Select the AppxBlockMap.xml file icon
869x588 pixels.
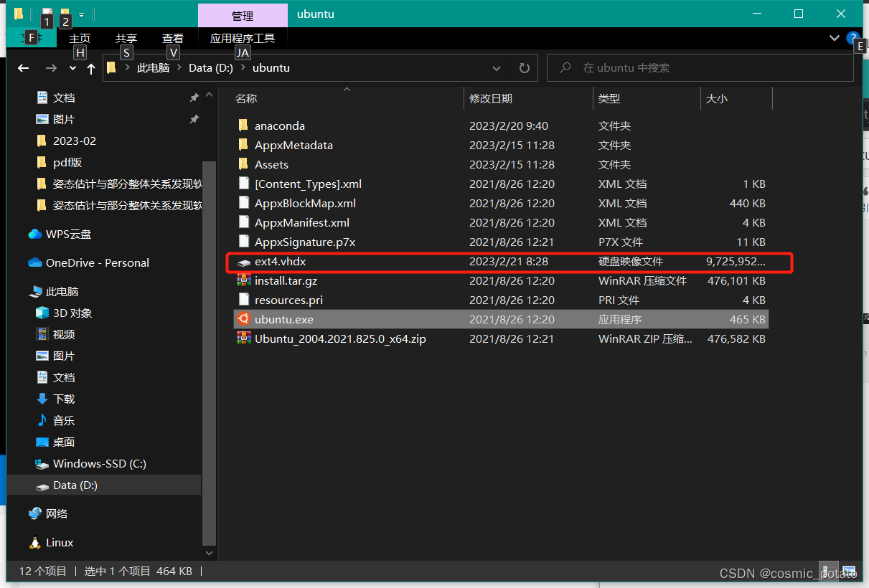point(243,203)
